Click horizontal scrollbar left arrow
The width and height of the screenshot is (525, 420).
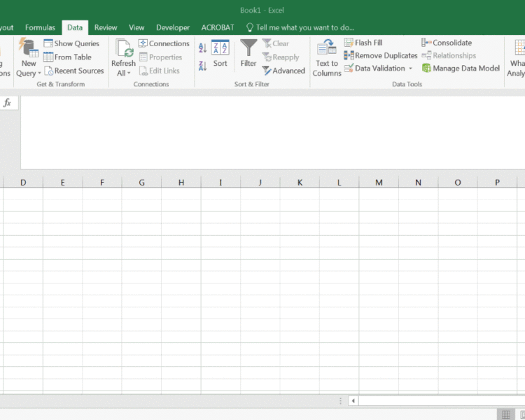[x=353, y=401]
